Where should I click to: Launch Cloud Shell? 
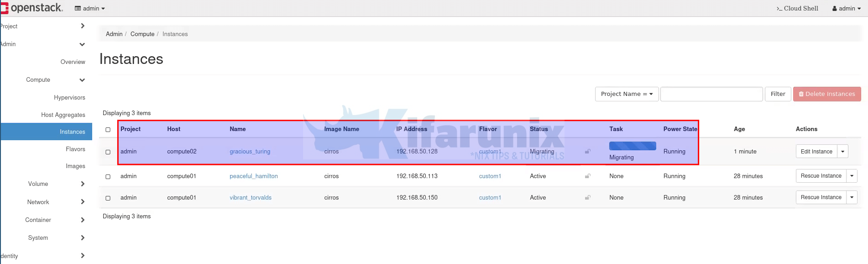tap(797, 8)
